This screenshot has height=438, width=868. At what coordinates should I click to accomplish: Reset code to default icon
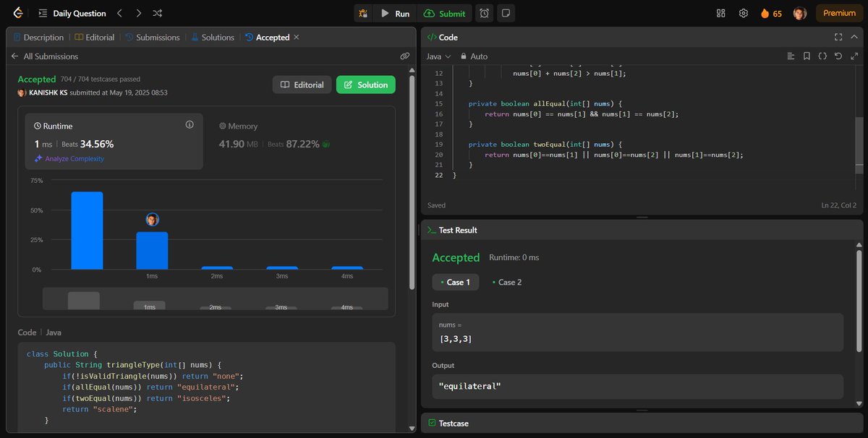pyautogui.click(x=838, y=56)
